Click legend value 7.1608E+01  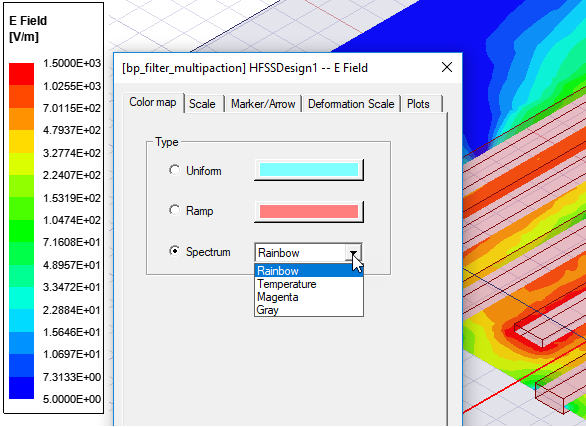click(x=72, y=242)
